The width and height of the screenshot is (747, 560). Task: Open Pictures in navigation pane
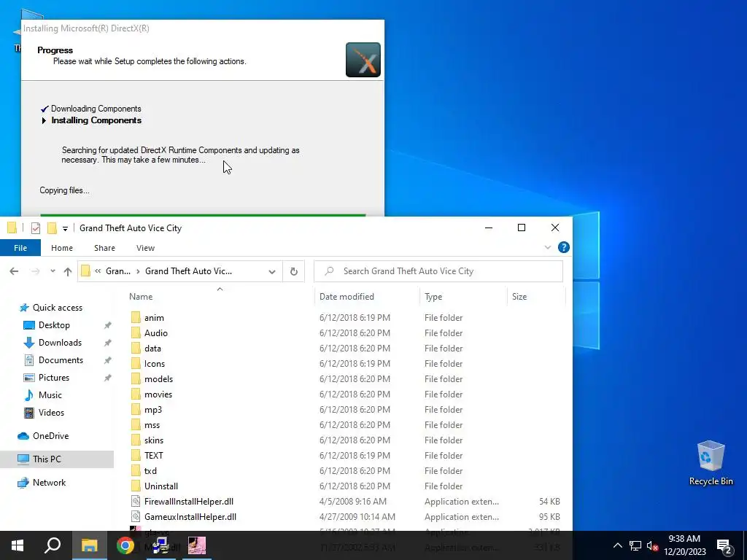(53, 378)
